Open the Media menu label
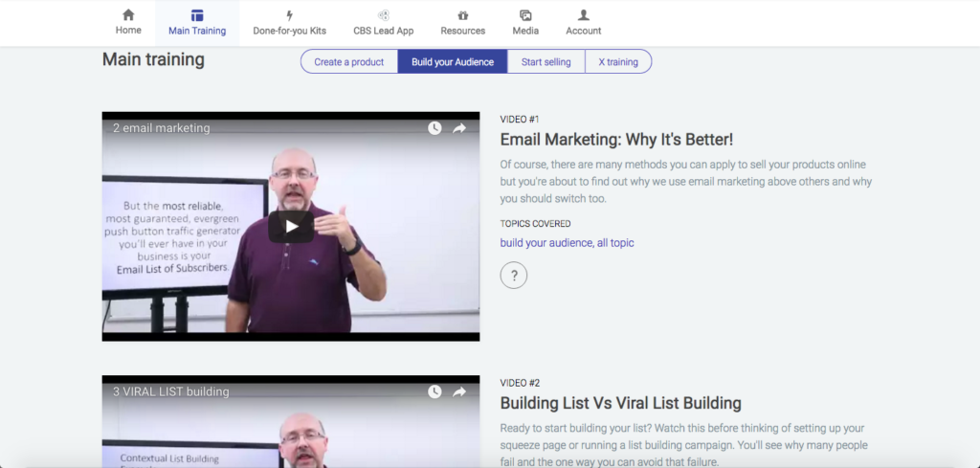Viewport: 980px width, 468px height. 525,31
